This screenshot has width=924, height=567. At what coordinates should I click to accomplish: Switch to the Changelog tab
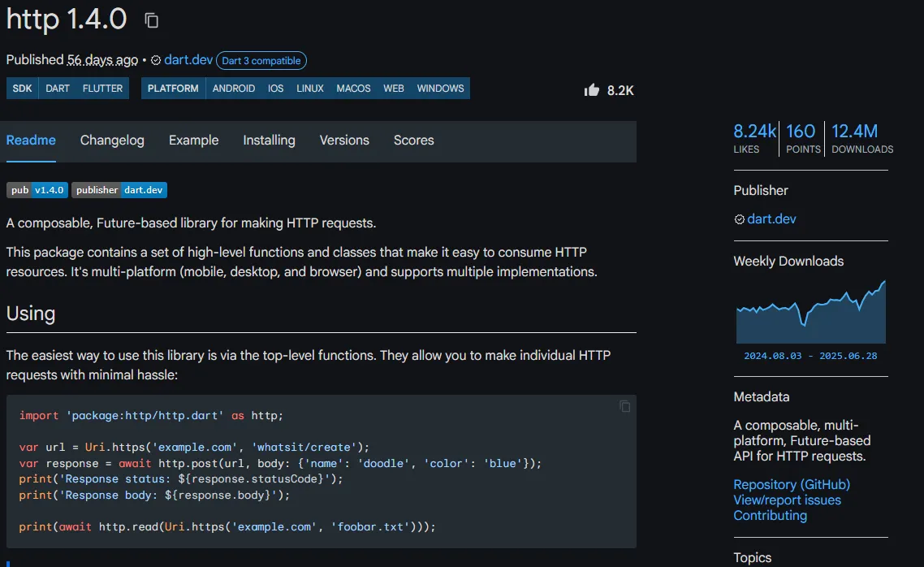pyautogui.click(x=112, y=141)
